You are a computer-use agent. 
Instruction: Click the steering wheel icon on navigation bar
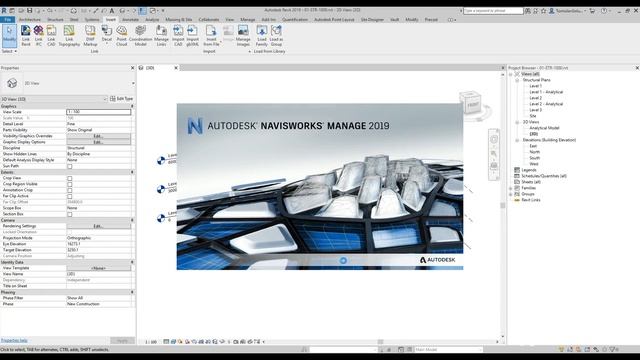tap(494, 140)
